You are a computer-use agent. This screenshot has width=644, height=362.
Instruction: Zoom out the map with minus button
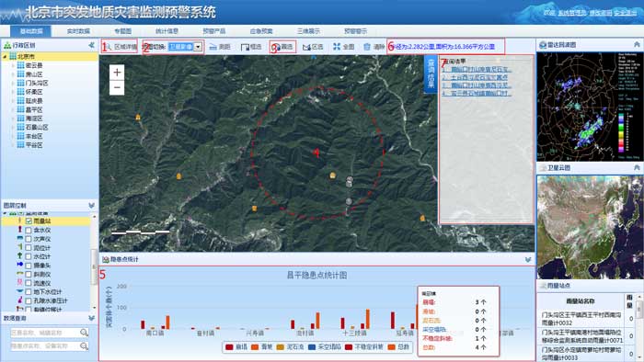(x=117, y=87)
